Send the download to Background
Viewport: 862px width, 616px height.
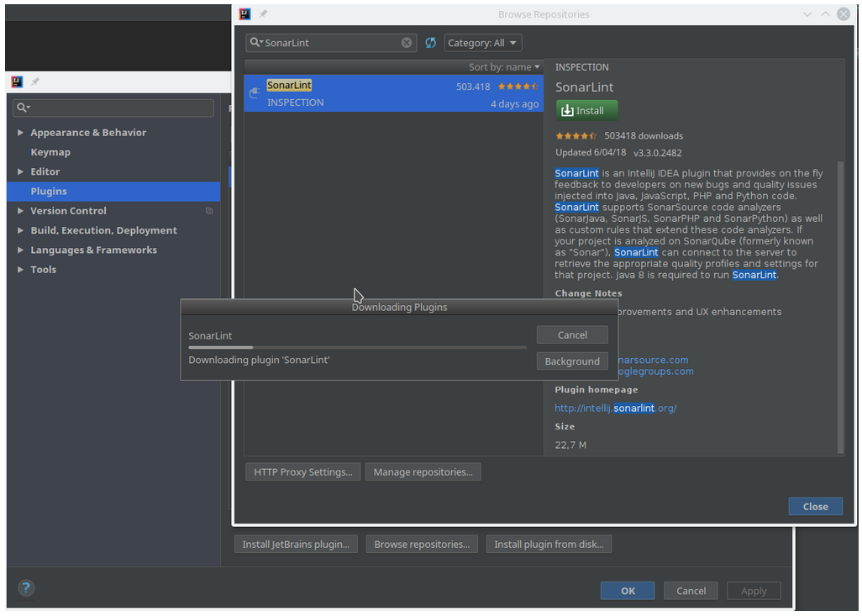point(572,361)
